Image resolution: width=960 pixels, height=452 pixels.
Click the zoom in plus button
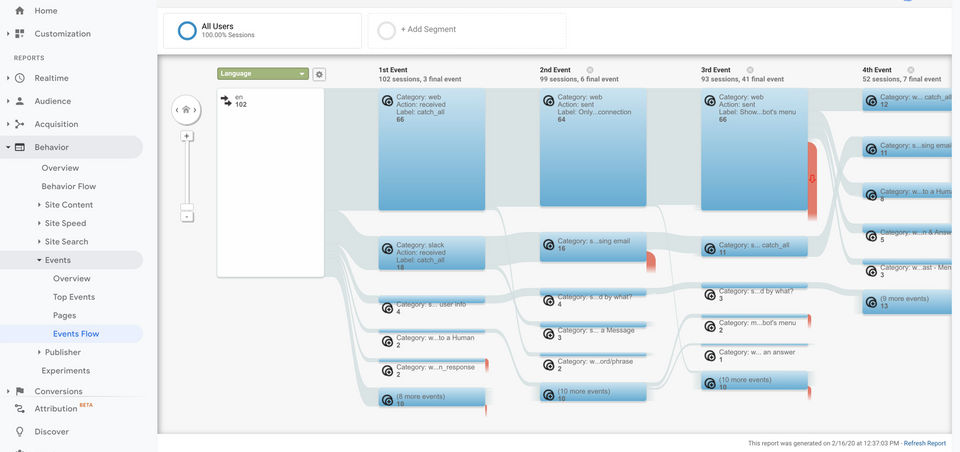point(187,136)
